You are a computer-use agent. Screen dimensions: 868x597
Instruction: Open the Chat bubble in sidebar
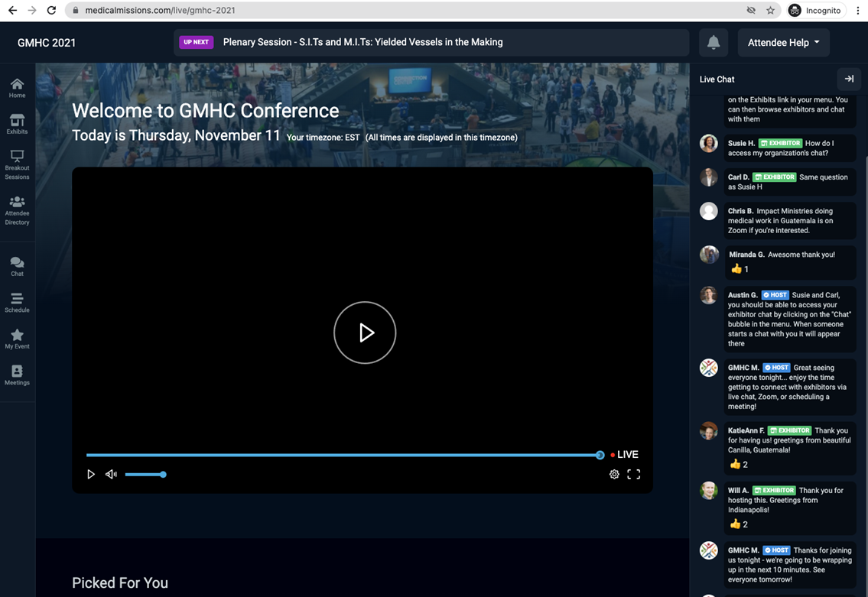(x=17, y=266)
